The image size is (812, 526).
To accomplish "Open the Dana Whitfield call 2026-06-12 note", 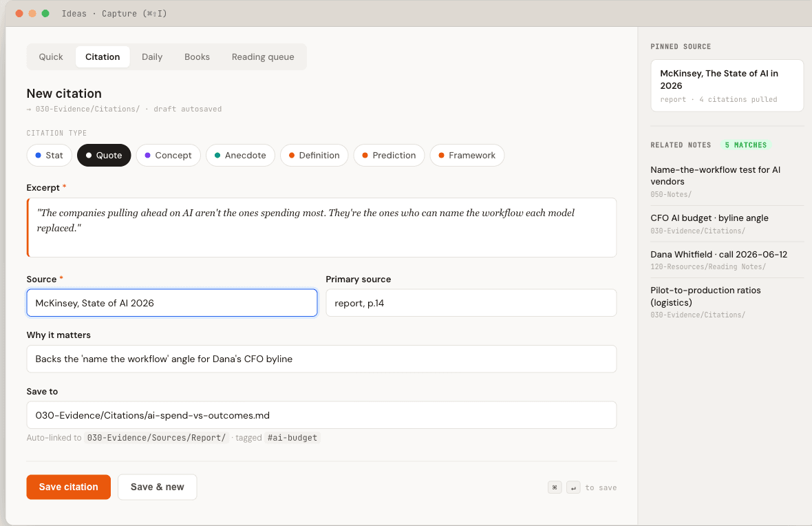I will 727,260.
